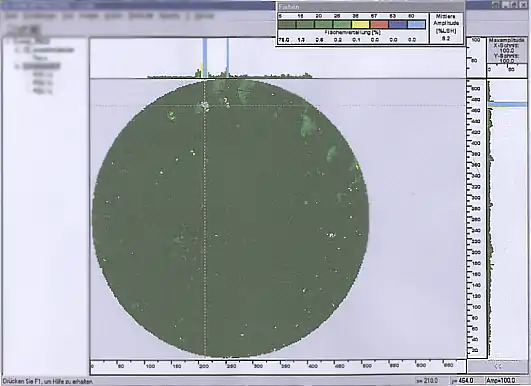
Task: Select the last child entry in the tree
Action: 43,91
